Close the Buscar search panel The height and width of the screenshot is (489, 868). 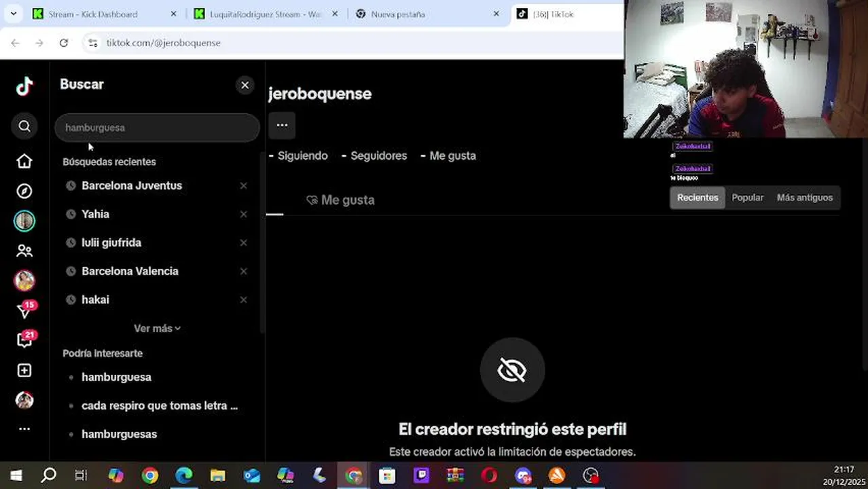click(x=245, y=85)
